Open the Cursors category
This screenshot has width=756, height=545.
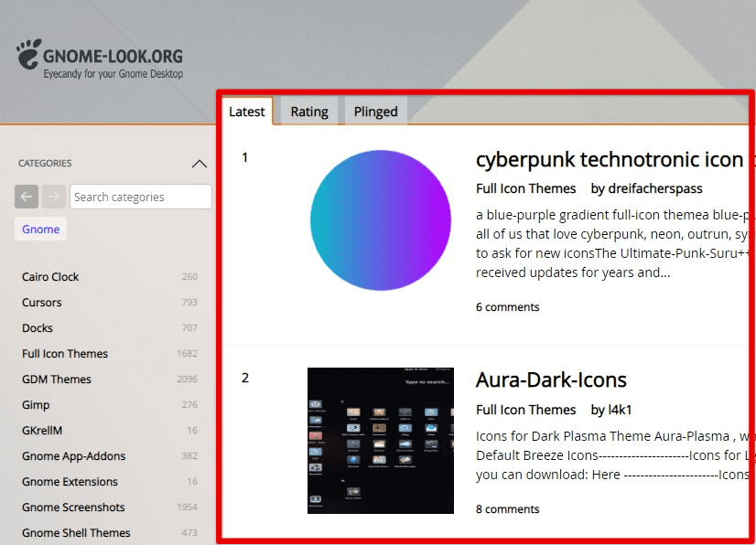(x=42, y=302)
